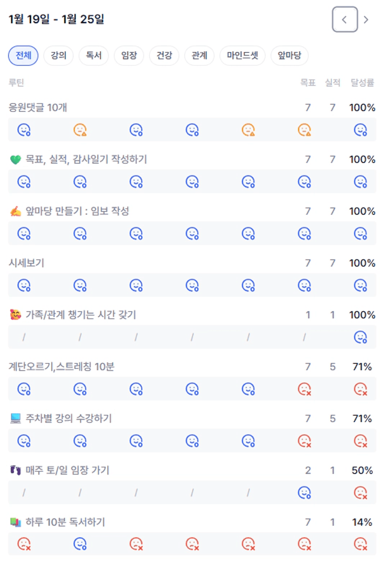Click the blue smiley in 매주 토/일 임장 가기
Viewport: 384px width, 588px height.
point(304,492)
